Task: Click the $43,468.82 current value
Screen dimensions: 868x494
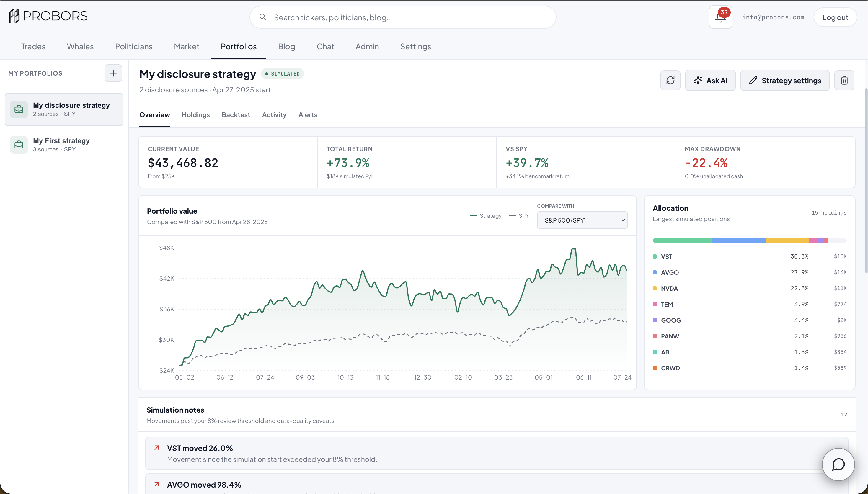Action: coord(183,163)
